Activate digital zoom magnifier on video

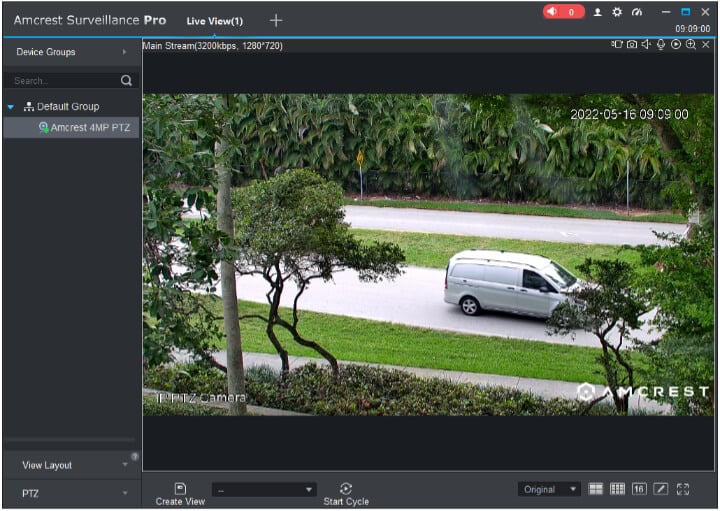691,45
